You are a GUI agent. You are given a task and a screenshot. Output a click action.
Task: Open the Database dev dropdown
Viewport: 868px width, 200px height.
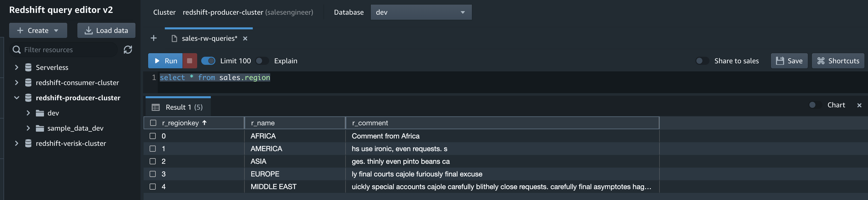pos(421,12)
